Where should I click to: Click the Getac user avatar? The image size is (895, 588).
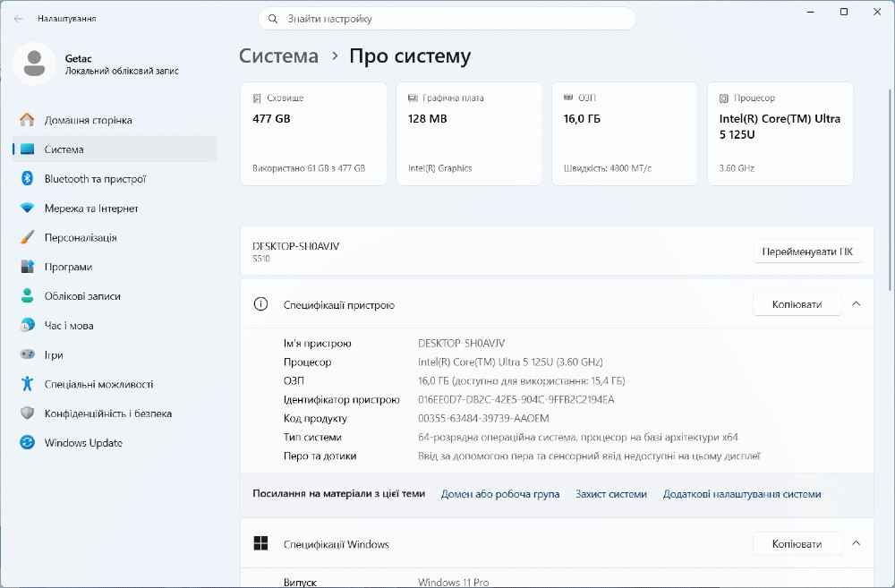click(x=34, y=64)
